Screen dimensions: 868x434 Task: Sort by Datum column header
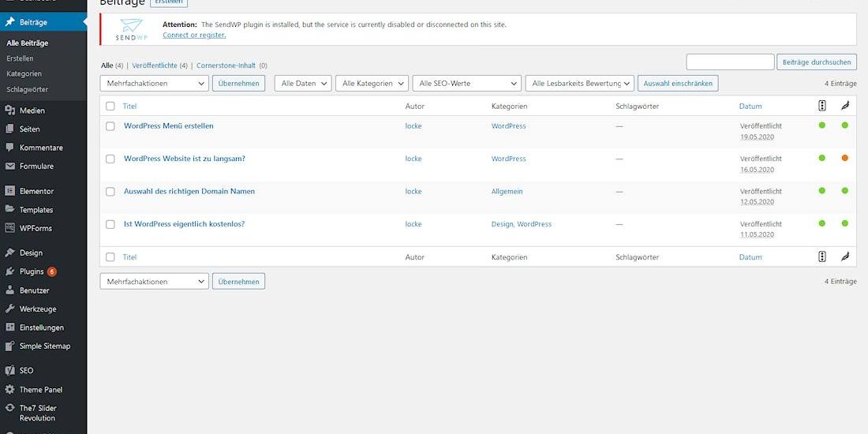point(750,107)
